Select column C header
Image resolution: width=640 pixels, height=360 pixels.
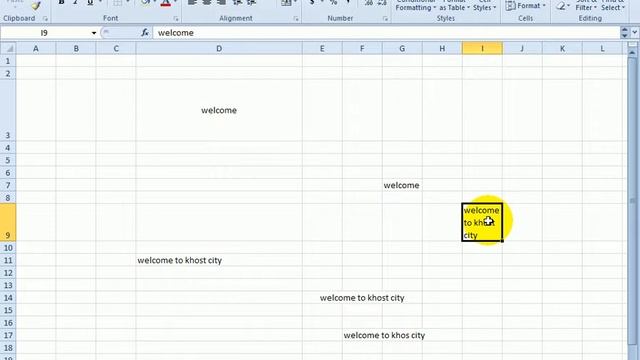[116, 49]
